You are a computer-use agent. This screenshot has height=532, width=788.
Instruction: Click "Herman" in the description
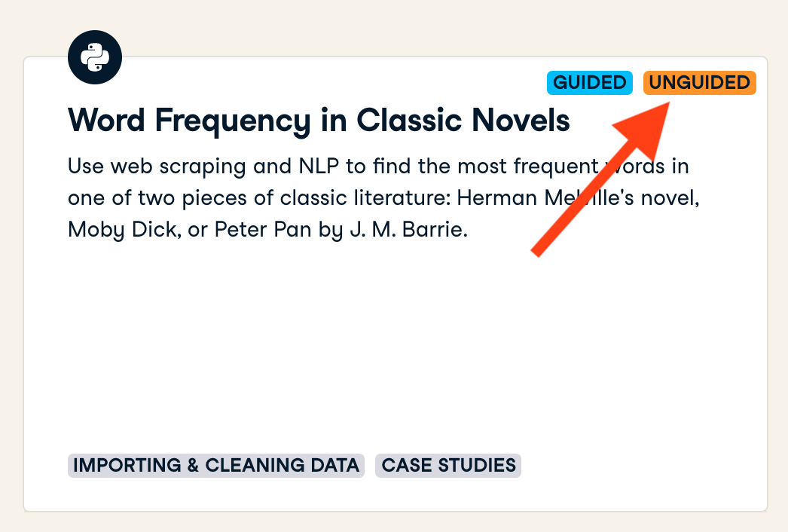tap(499, 197)
